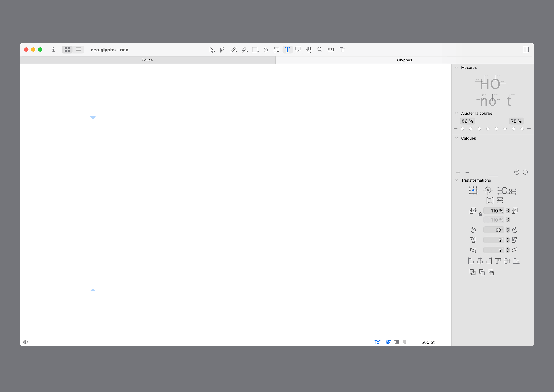Align selection to top edge
The width and height of the screenshot is (554, 392).
(498, 261)
